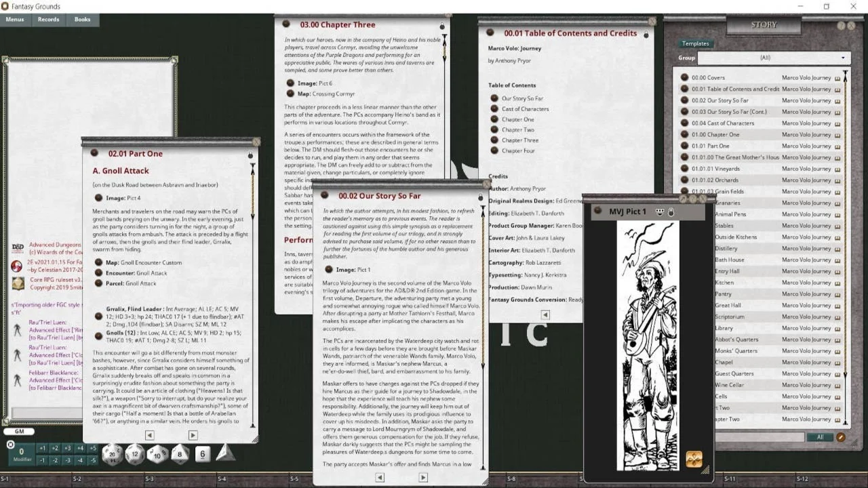The width and height of the screenshot is (868, 488).
Task: Toggle the lock on Table of Contents window
Action: [646, 34]
